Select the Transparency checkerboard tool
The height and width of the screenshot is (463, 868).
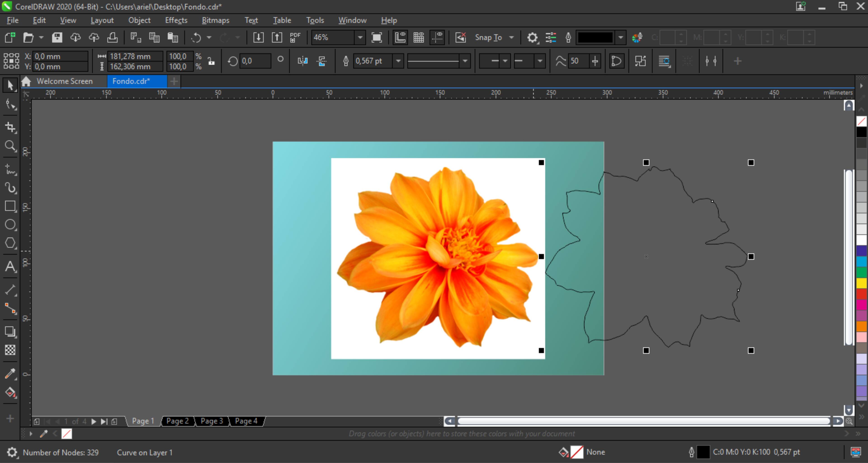10,350
